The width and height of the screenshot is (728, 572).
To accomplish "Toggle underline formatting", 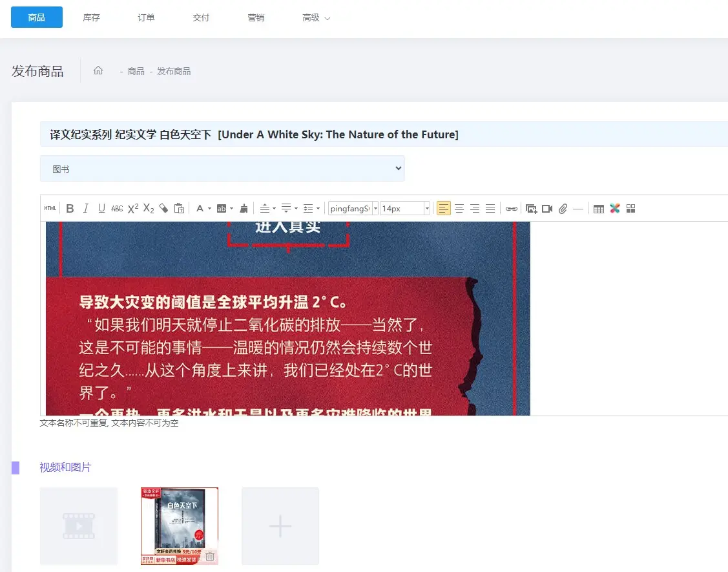I will pyautogui.click(x=101, y=208).
